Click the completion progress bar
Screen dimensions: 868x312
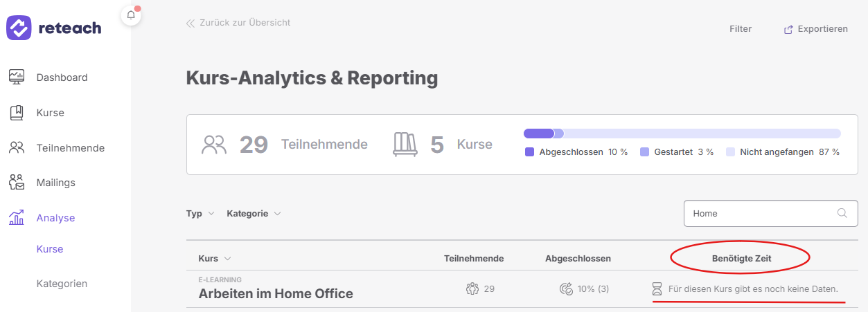[x=682, y=134]
